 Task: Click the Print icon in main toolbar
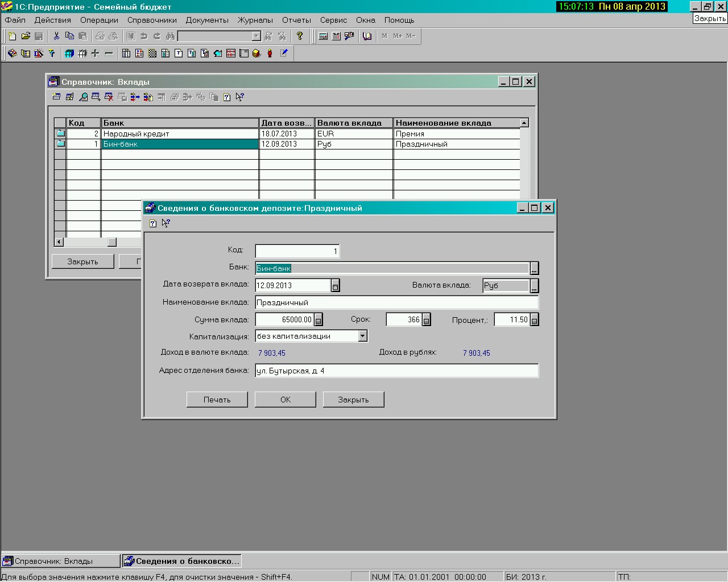click(x=100, y=36)
